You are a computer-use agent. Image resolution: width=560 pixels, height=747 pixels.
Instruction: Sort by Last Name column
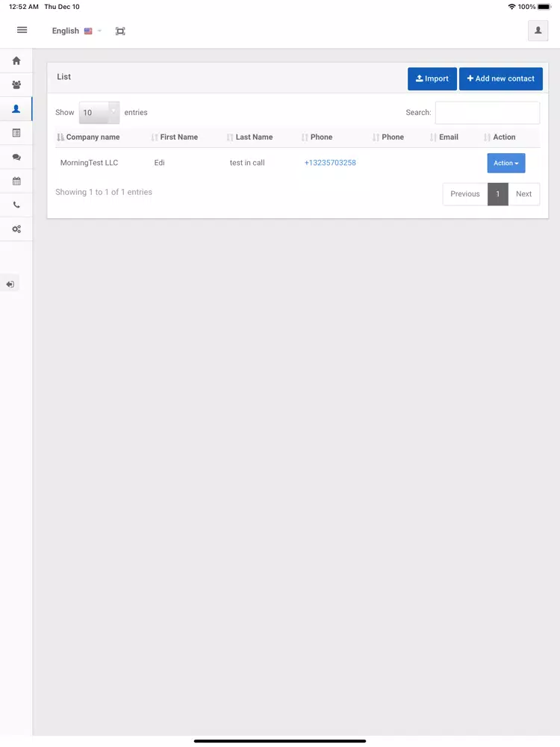click(x=250, y=137)
